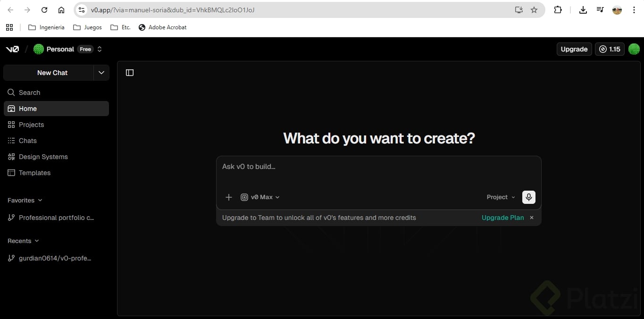This screenshot has height=319, width=644.
Task: Open Design Systems in the sidebar
Action: pyautogui.click(x=56, y=157)
